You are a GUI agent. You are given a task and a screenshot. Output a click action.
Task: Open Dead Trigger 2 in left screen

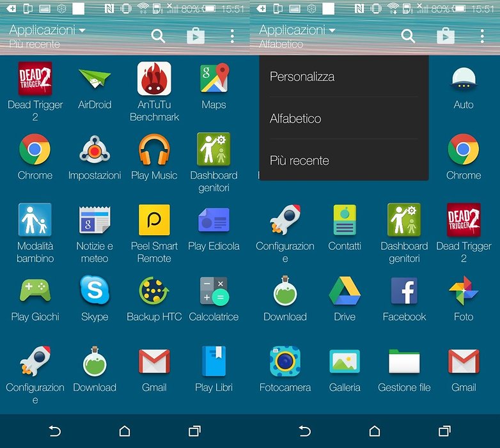[x=35, y=79]
